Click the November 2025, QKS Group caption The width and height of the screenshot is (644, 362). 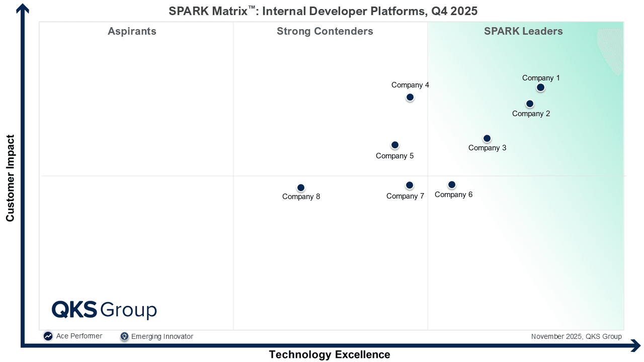click(577, 336)
